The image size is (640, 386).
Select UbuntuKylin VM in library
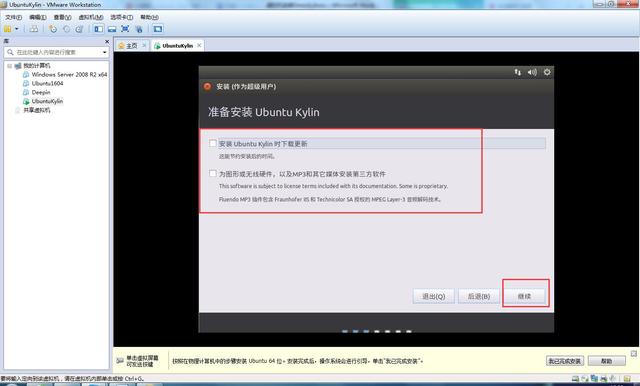47,101
